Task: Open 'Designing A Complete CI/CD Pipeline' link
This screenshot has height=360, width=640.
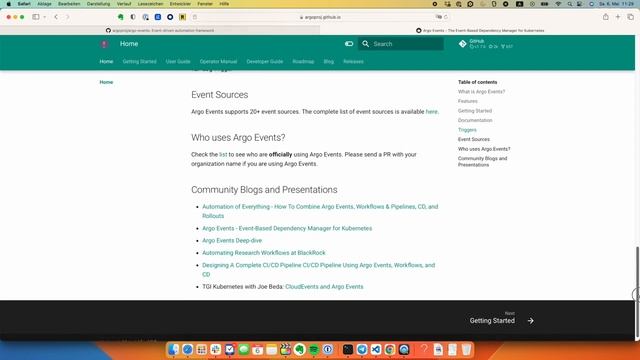Action: pyautogui.click(x=318, y=269)
